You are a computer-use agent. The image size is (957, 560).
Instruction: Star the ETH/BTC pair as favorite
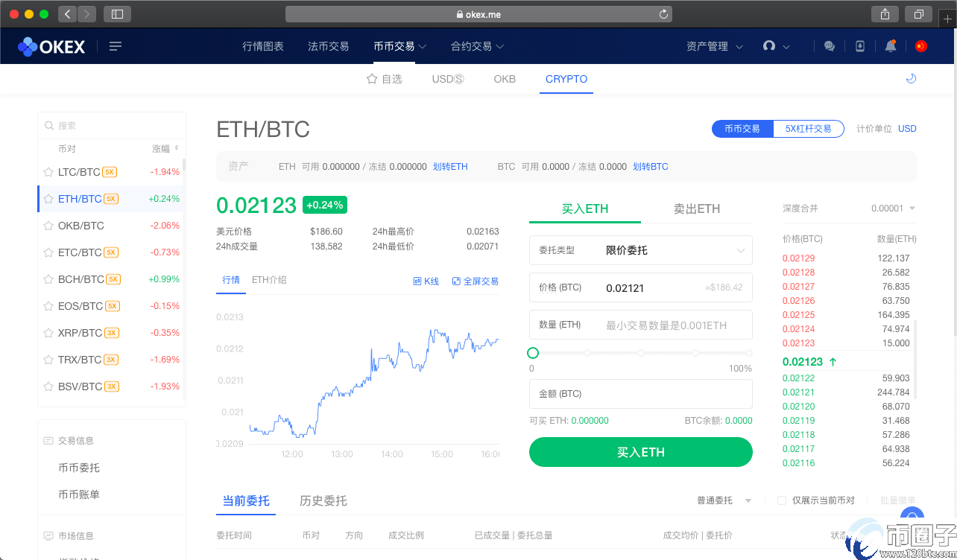point(48,199)
